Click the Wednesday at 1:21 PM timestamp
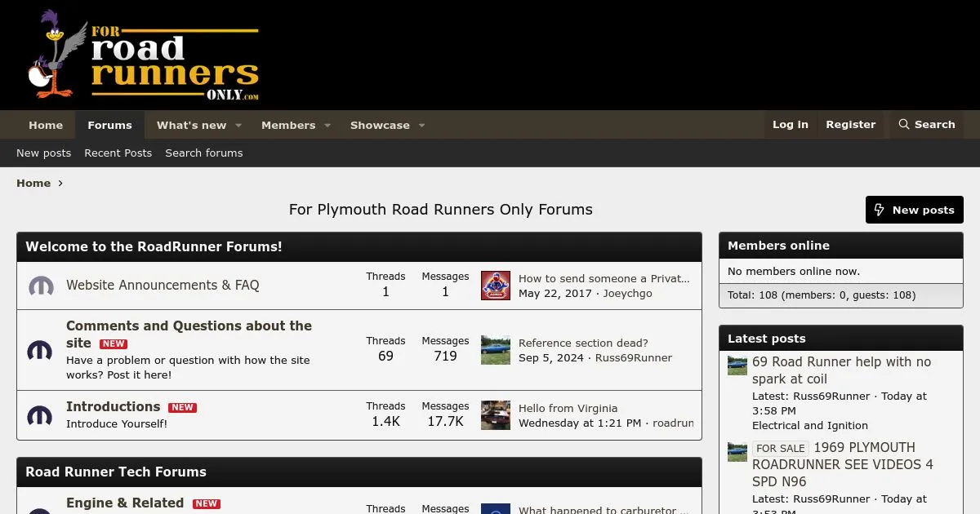The width and height of the screenshot is (980, 514). [x=580, y=423]
